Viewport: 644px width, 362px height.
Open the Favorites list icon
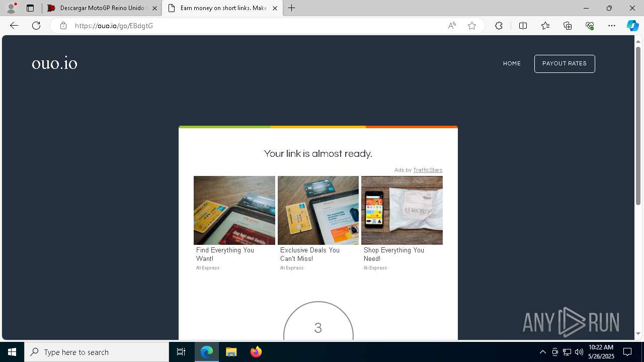pos(545,26)
